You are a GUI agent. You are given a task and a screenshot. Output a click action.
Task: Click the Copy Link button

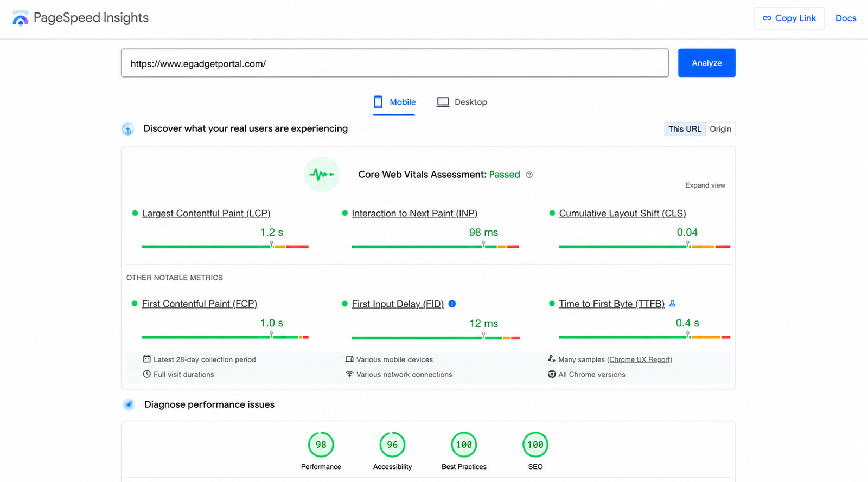click(789, 18)
